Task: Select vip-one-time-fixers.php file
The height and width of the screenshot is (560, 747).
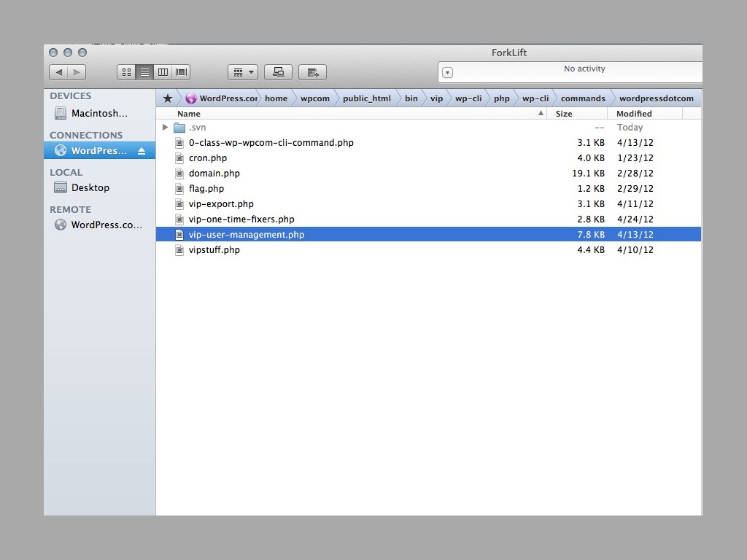Action: (x=429, y=219)
